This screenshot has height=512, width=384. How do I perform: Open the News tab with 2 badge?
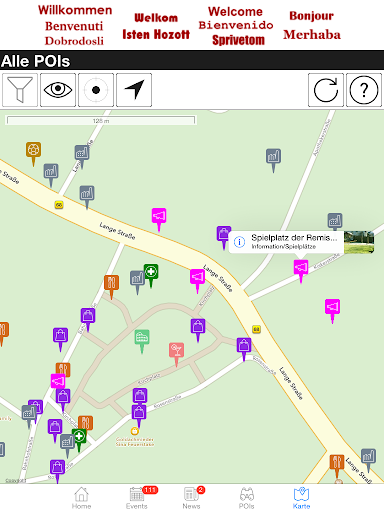(192, 498)
